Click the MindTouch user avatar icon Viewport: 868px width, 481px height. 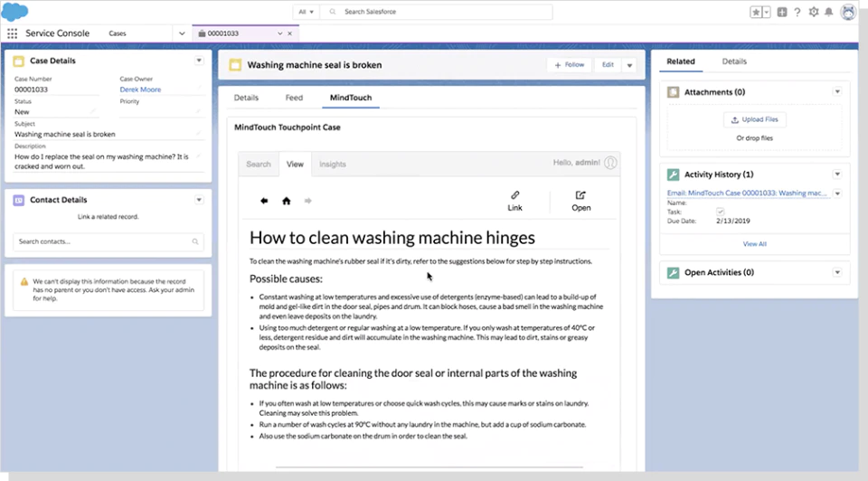(610, 163)
